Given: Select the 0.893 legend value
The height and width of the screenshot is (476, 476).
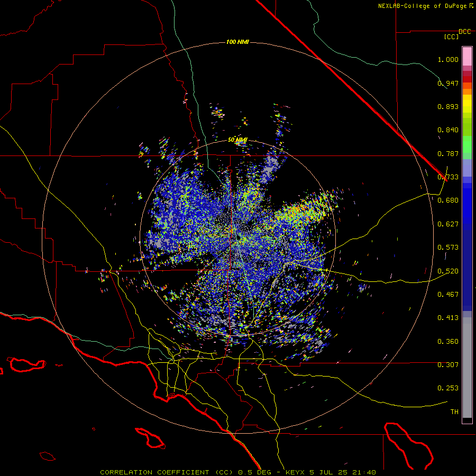Looking at the screenshot, I should (x=448, y=106).
